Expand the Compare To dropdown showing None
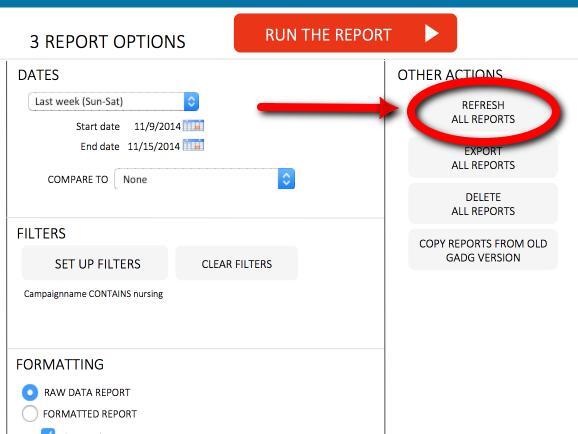578x434 pixels. (x=205, y=179)
